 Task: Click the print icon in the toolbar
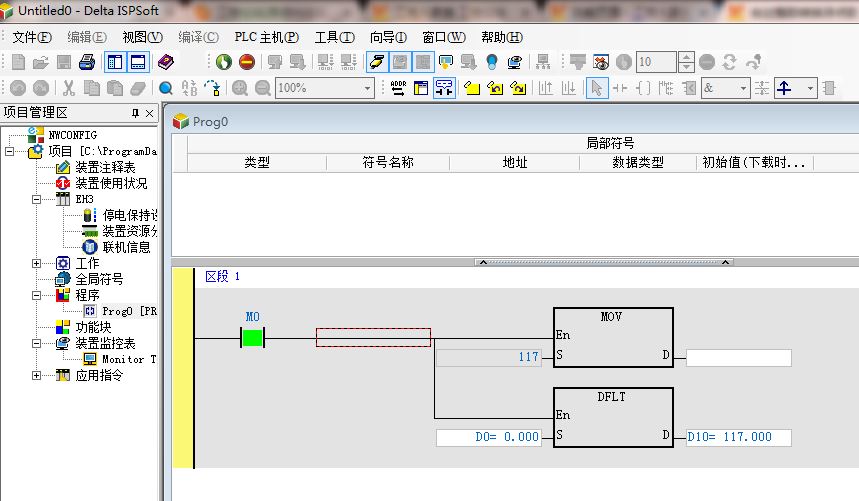tap(86, 62)
